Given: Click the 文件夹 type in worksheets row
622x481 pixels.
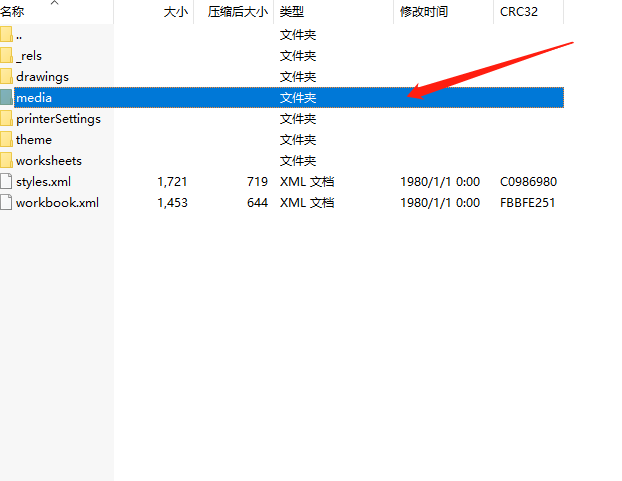Looking at the screenshot, I should pyautogui.click(x=298, y=161).
